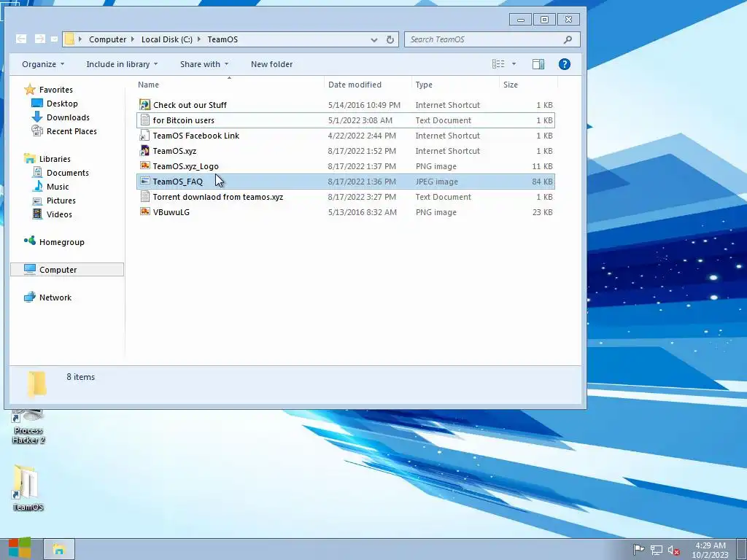This screenshot has width=747, height=560.
Task: Open the Music library
Action: (58, 187)
